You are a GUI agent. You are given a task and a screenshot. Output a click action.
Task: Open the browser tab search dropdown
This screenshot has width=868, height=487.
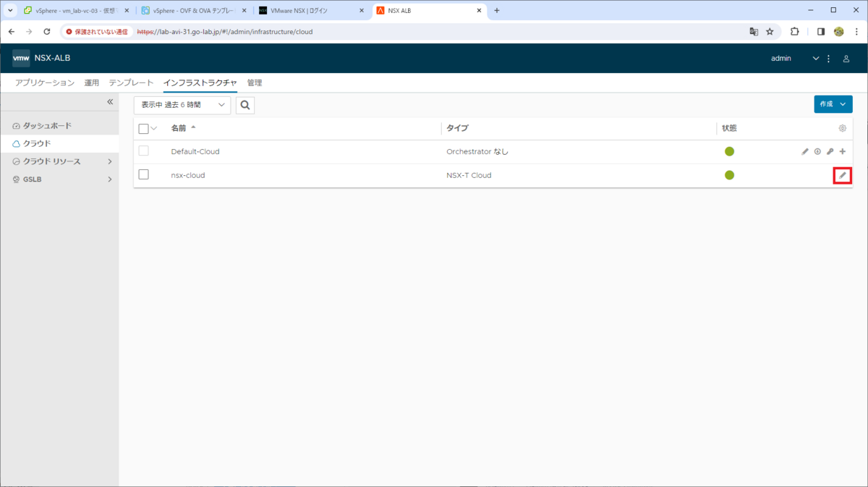(x=9, y=10)
